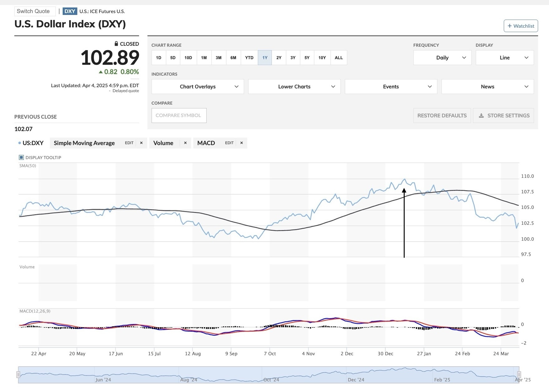Select the 3M chart range

(x=219, y=58)
